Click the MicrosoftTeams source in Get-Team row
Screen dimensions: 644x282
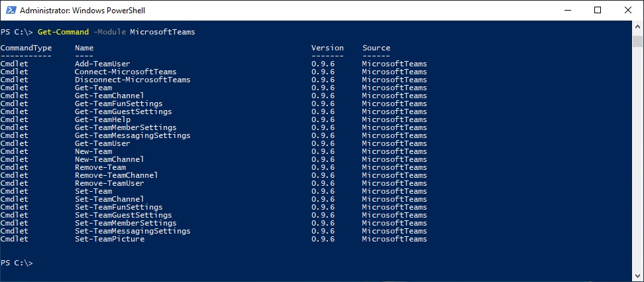coord(394,88)
